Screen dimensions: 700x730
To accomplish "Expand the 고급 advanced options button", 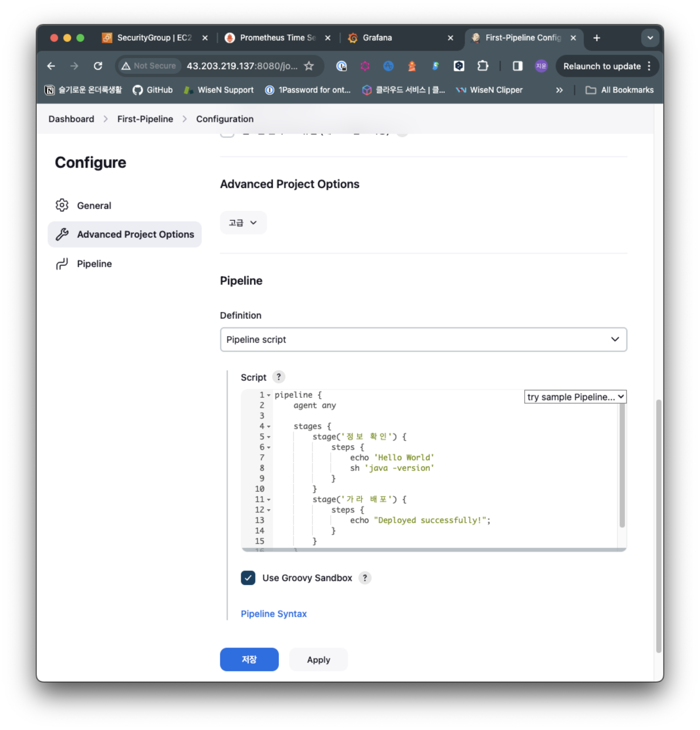I will (x=243, y=223).
